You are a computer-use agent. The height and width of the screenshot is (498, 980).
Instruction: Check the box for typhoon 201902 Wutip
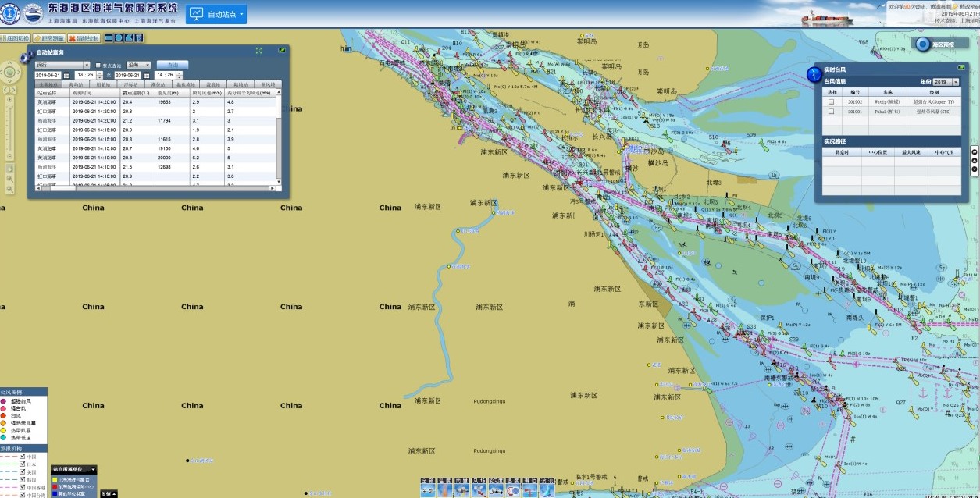[831, 101]
